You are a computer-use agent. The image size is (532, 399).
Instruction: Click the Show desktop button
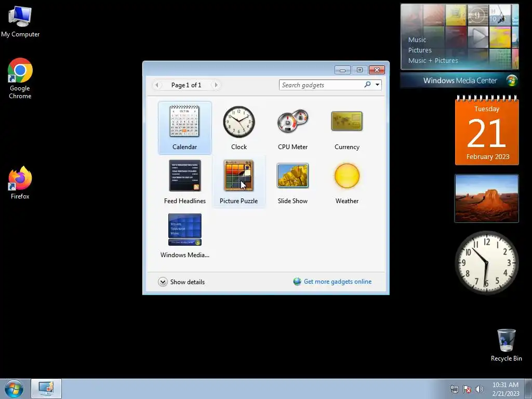(528, 389)
